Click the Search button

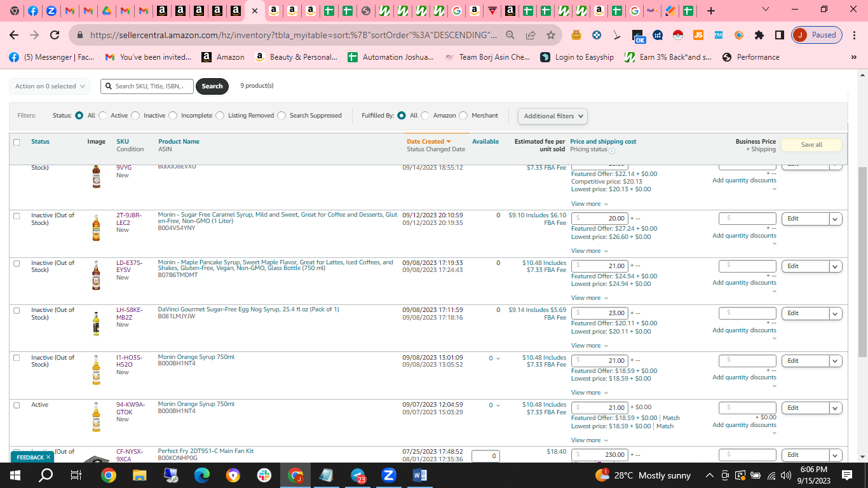(212, 86)
